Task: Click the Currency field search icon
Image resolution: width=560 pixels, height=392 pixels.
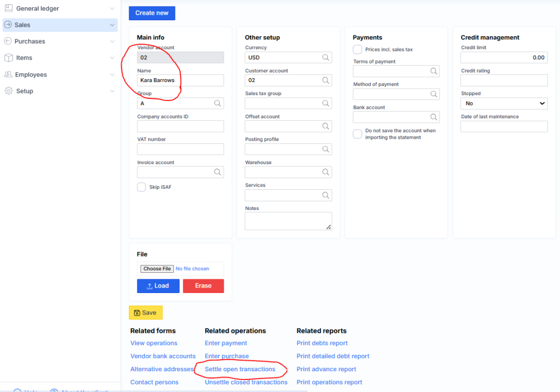Action: tap(325, 57)
